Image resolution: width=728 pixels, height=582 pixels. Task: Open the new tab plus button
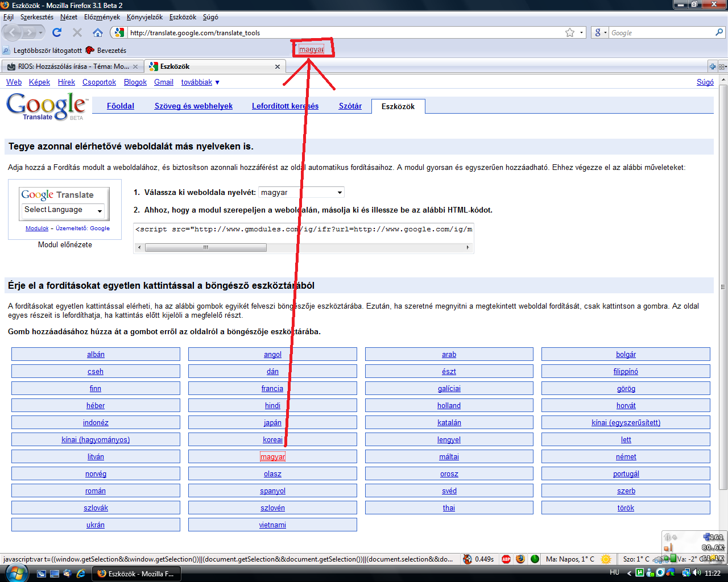tap(712, 66)
